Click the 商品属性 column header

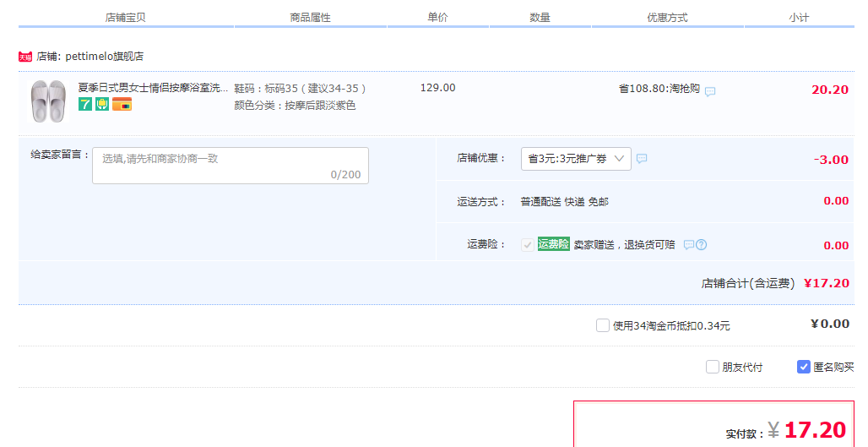[x=310, y=18]
